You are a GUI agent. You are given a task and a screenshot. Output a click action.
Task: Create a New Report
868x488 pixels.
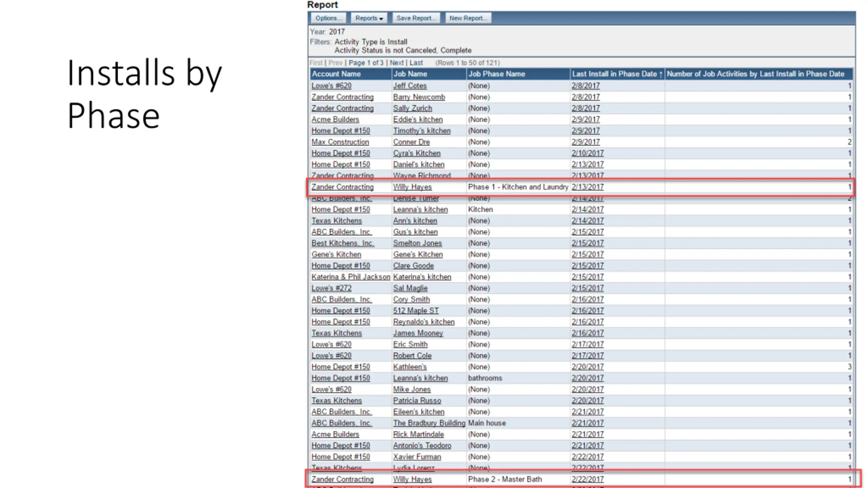468,18
